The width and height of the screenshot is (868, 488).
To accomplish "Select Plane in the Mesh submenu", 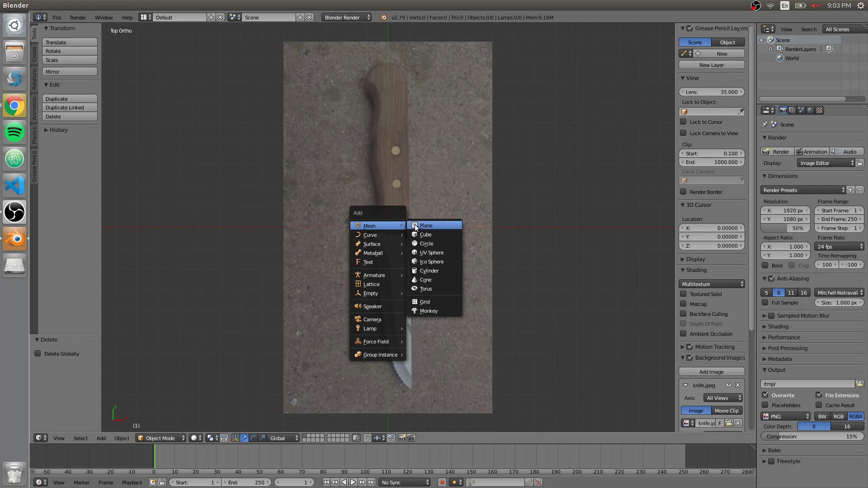I will click(434, 225).
